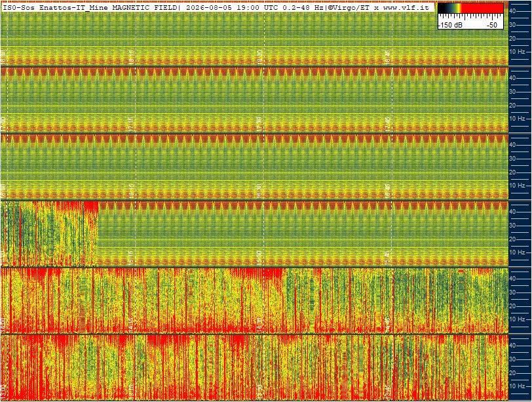Click the www.vlf.it text in the header

click(x=407, y=7)
